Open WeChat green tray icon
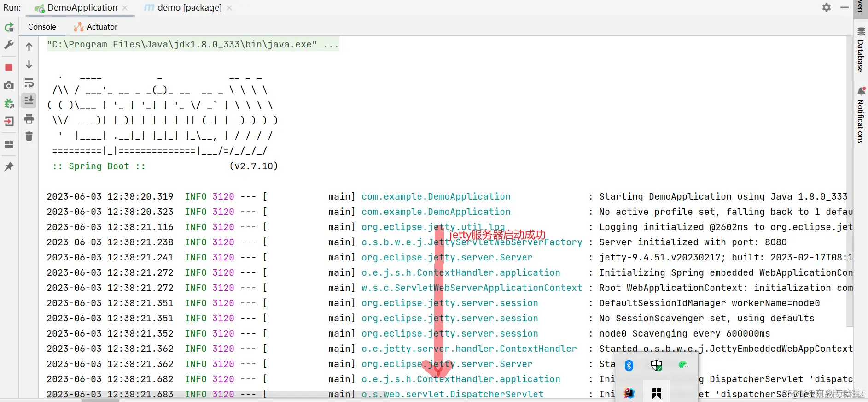 point(683,365)
